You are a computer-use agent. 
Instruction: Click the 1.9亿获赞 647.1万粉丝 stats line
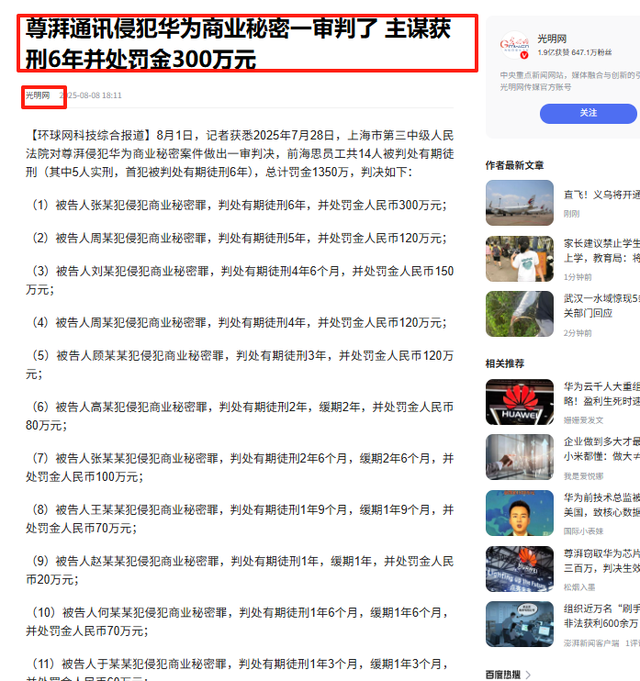click(574, 53)
